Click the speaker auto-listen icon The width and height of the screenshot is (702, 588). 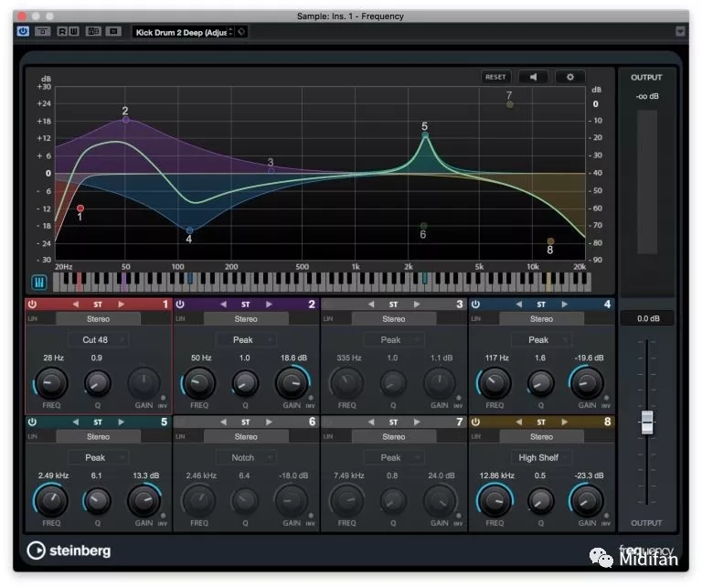click(532, 78)
